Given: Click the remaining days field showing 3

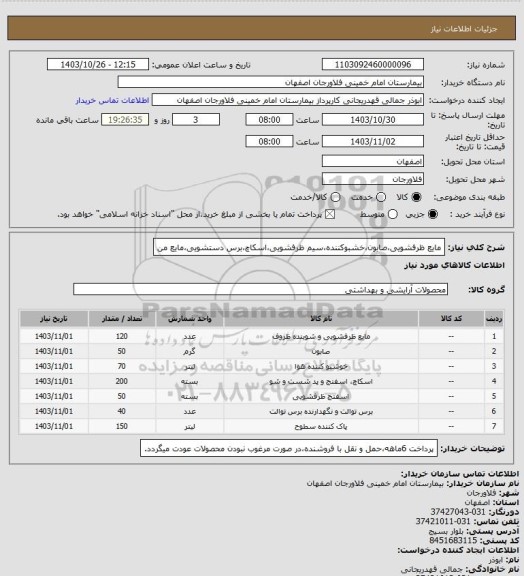Looking at the screenshot, I should click(196, 120).
